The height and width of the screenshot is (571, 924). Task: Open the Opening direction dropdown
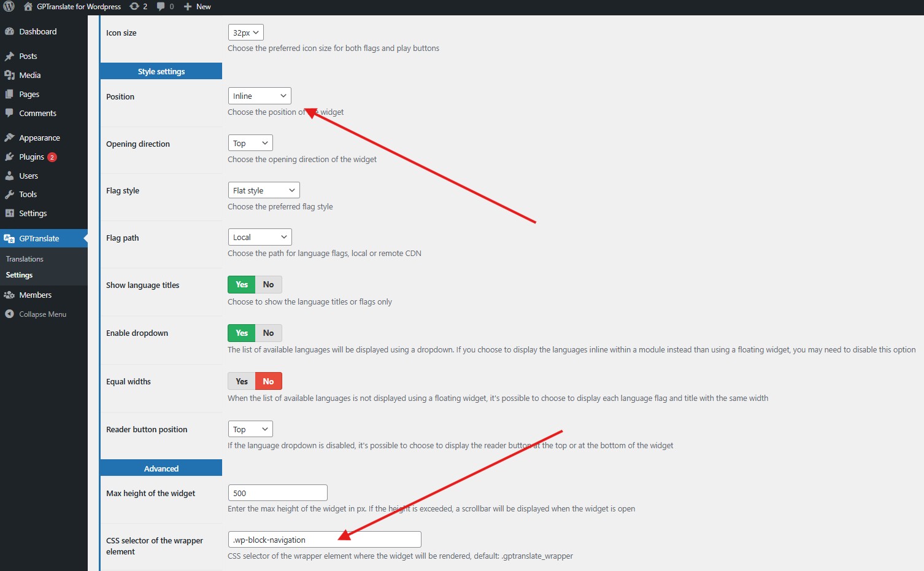(250, 143)
